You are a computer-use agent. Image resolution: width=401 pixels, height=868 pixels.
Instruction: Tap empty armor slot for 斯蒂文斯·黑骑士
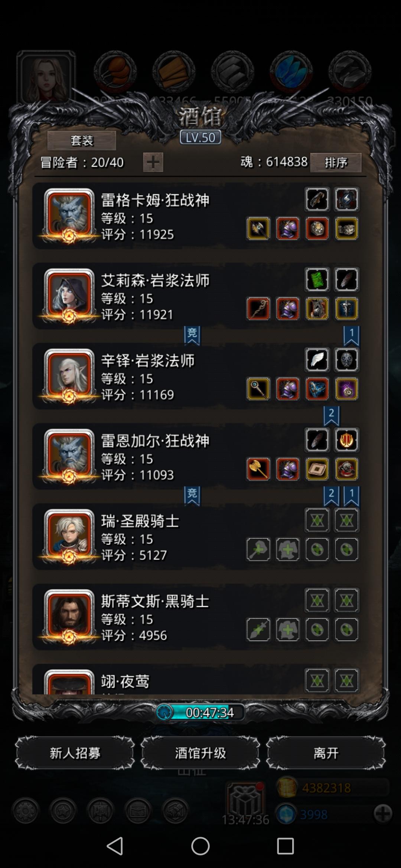click(x=288, y=629)
